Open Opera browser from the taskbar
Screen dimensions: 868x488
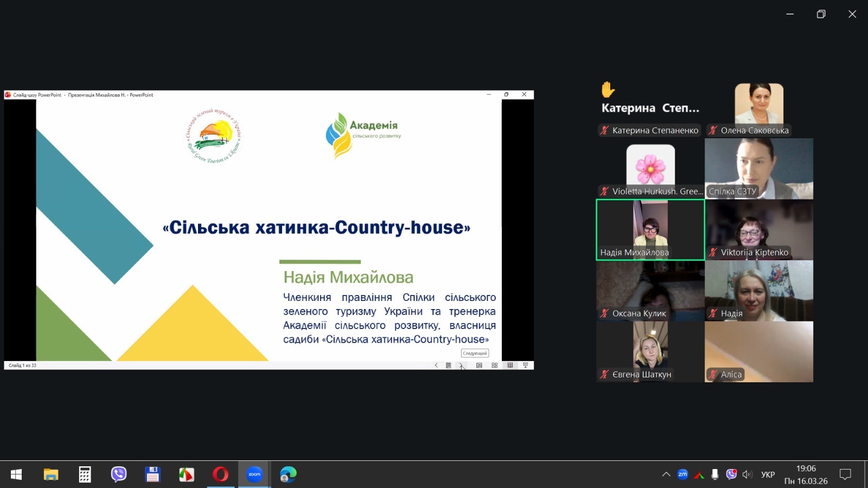point(220,474)
